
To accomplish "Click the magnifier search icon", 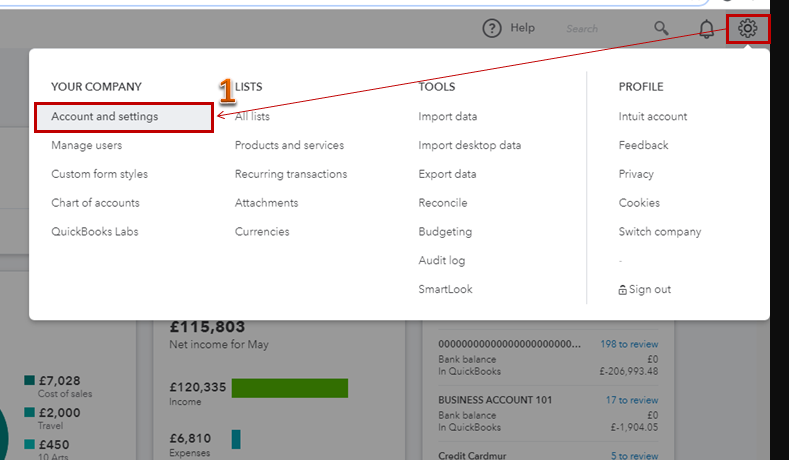I will pos(661,28).
